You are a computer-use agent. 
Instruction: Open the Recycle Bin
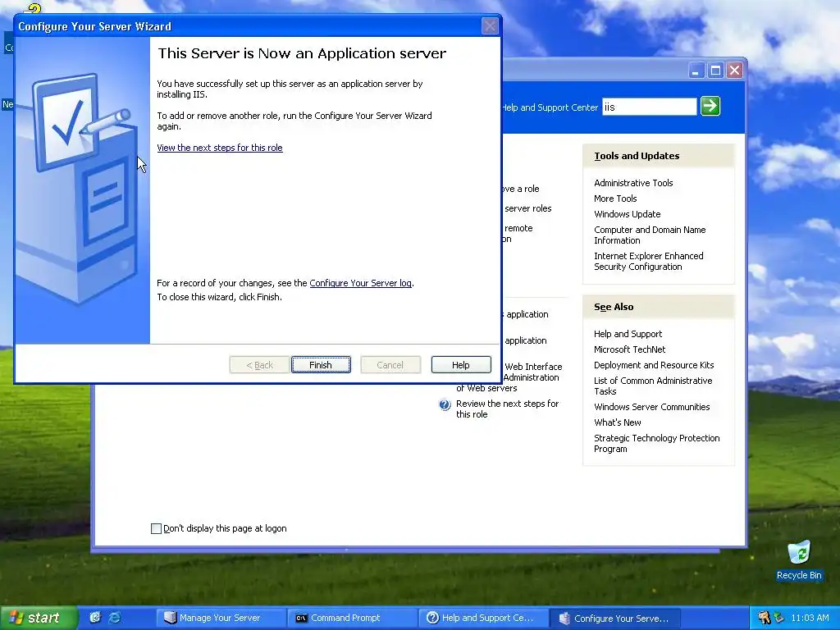(799, 560)
